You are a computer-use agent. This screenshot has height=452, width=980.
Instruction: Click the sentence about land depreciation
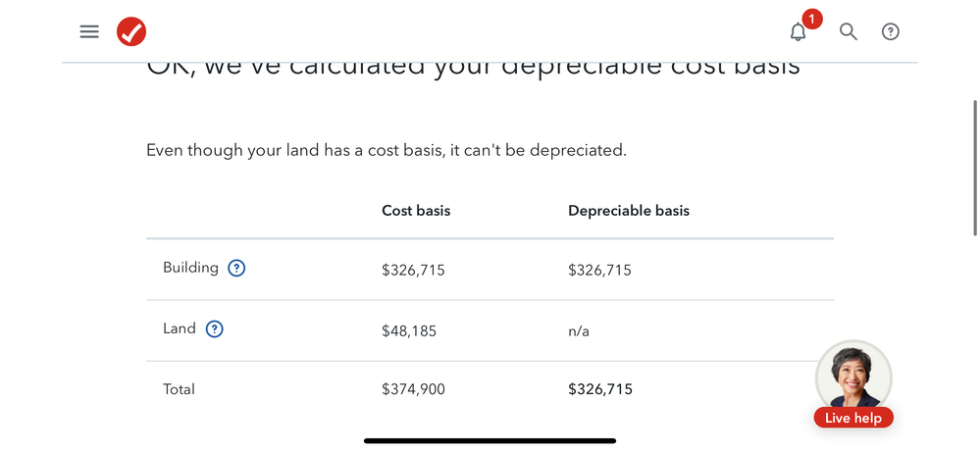coord(387,150)
